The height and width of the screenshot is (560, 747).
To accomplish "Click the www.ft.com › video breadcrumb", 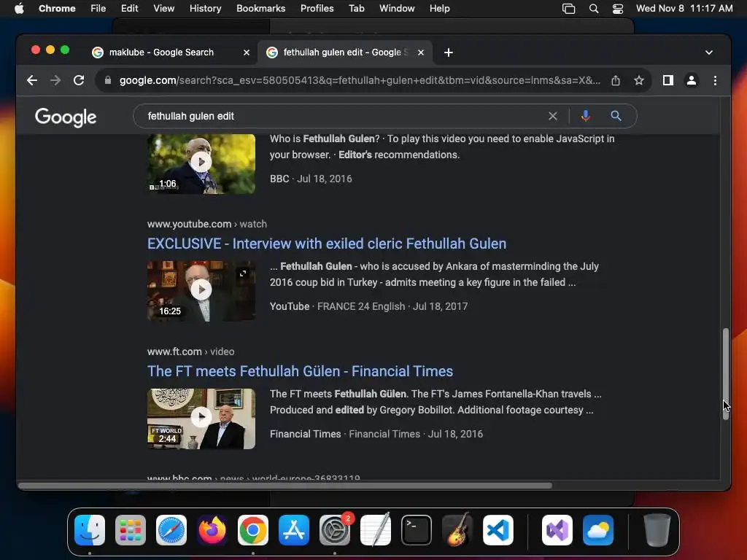I will 190,351.
